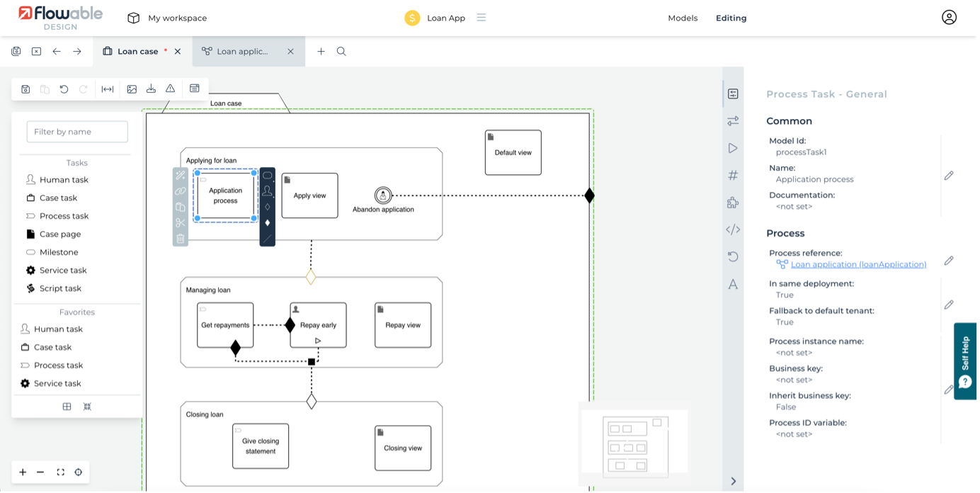Click the zoom in plus button
The width and height of the screenshot is (980, 493).
[23, 472]
